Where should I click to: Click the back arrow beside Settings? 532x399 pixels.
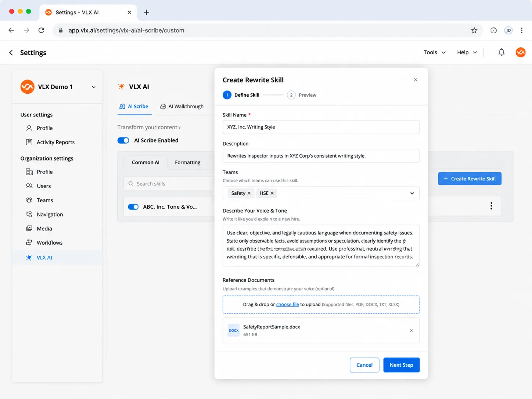(x=11, y=53)
